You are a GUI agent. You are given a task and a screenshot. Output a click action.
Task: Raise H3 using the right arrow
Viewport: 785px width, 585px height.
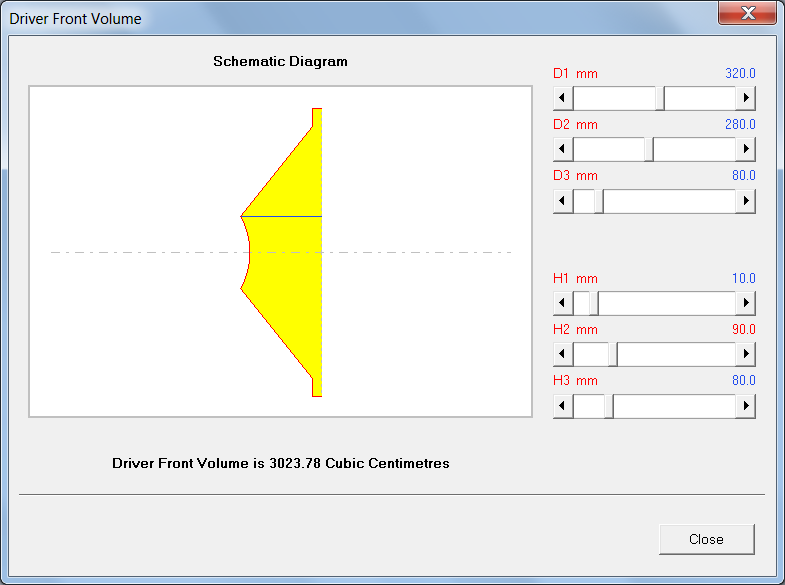click(x=745, y=405)
